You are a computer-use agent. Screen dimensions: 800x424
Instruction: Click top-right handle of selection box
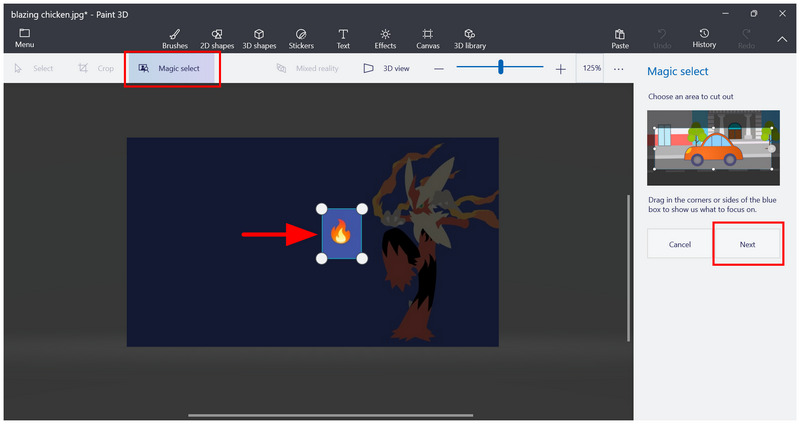coord(362,209)
